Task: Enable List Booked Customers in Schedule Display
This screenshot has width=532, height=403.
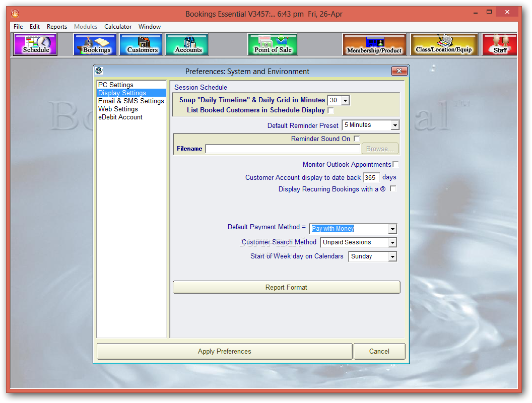Action: click(331, 110)
